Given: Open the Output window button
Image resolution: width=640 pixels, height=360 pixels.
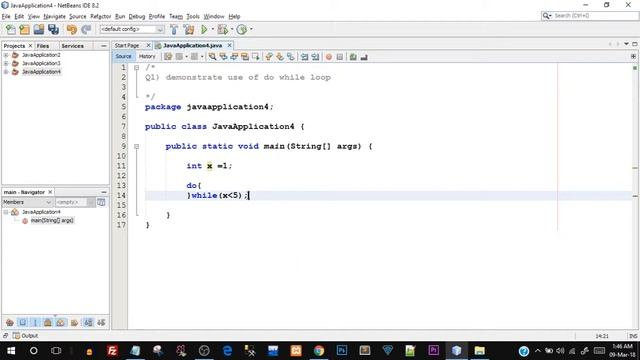Looking at the screenshot, I should coord(25,336).
